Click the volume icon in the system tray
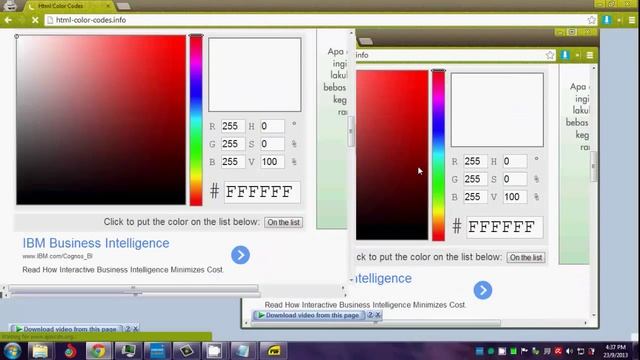The width and height of the screenshot is (640, 360). point(569,351)
